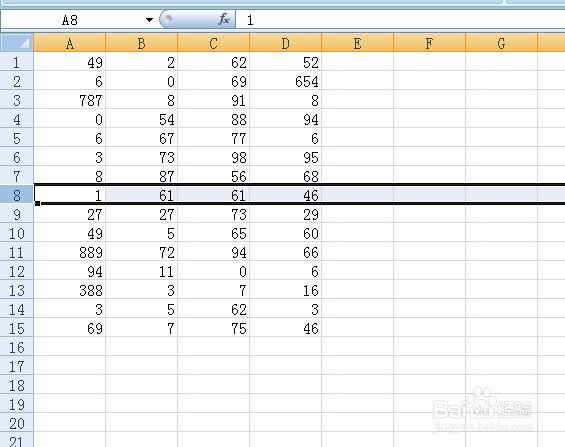Click cell C4 containing 88
The height and width of the screenshot is (447, 565).
click(213, 119)
